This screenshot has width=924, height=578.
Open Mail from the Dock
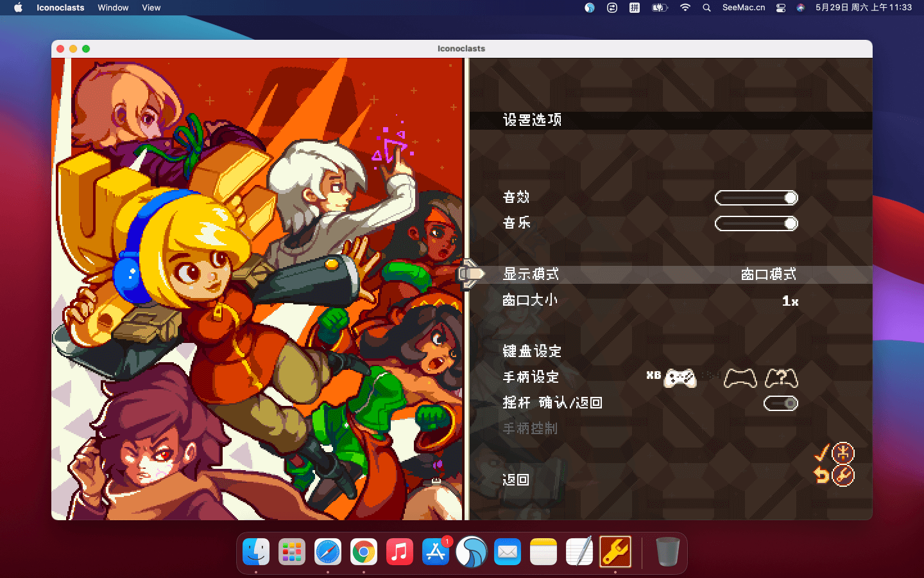click(x=508, y=552)
